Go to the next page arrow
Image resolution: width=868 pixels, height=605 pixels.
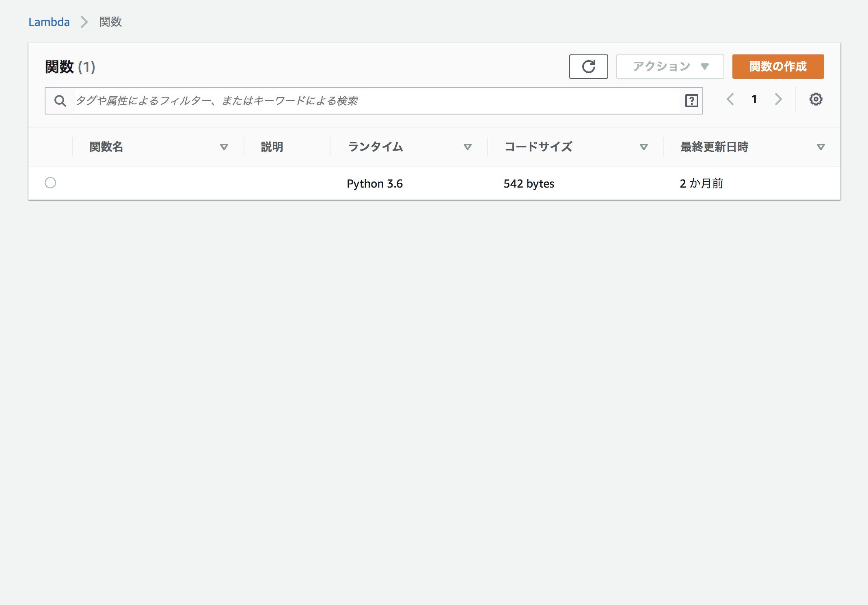tap(778, 99)
